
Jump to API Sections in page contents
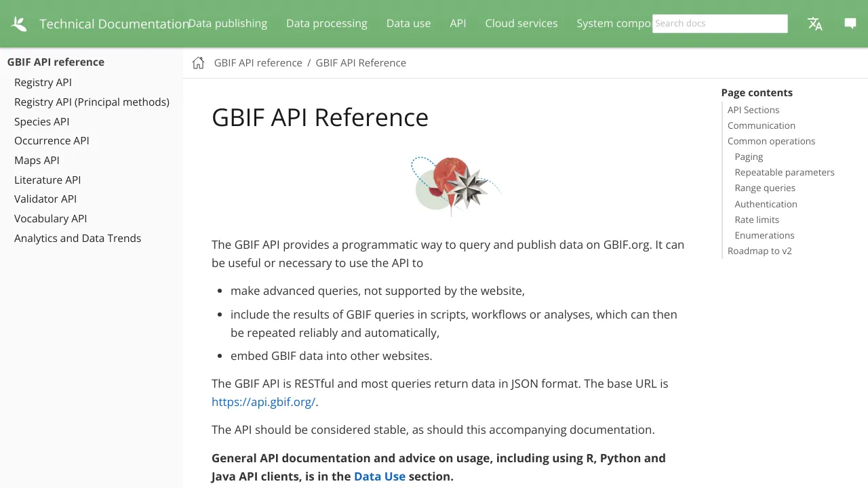[753, 110]
